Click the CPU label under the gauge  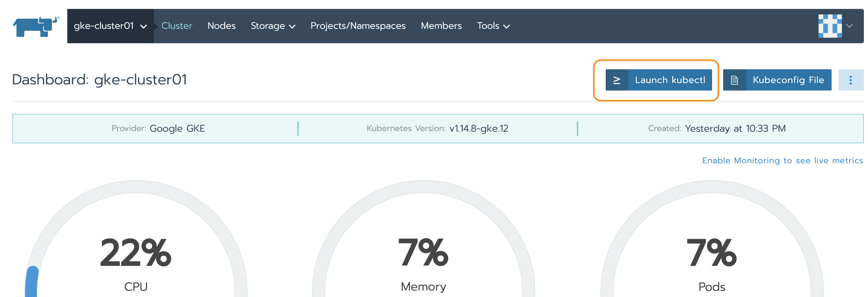tap(136, 287)
